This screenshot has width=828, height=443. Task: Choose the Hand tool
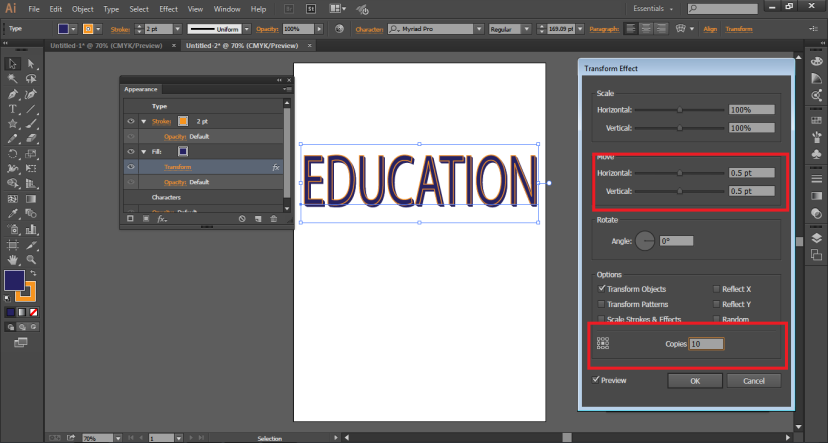(13, 259)
